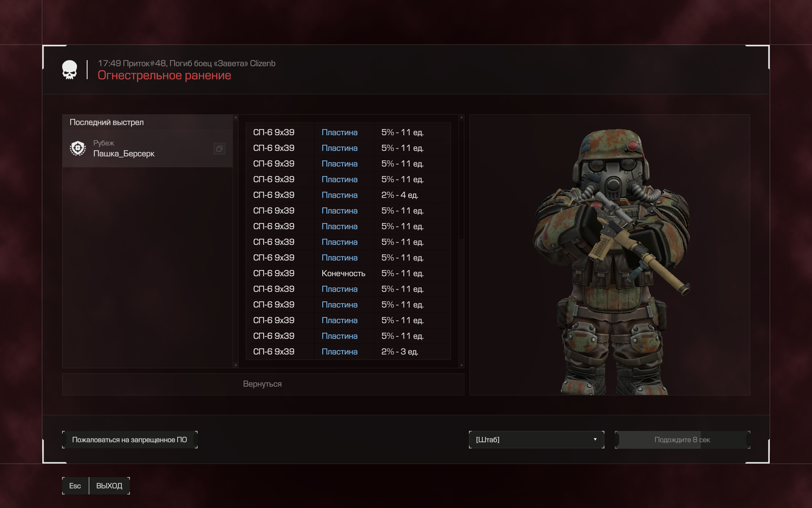Click the Рубеж faction label

pyautogui.click(x=104, y=143)
